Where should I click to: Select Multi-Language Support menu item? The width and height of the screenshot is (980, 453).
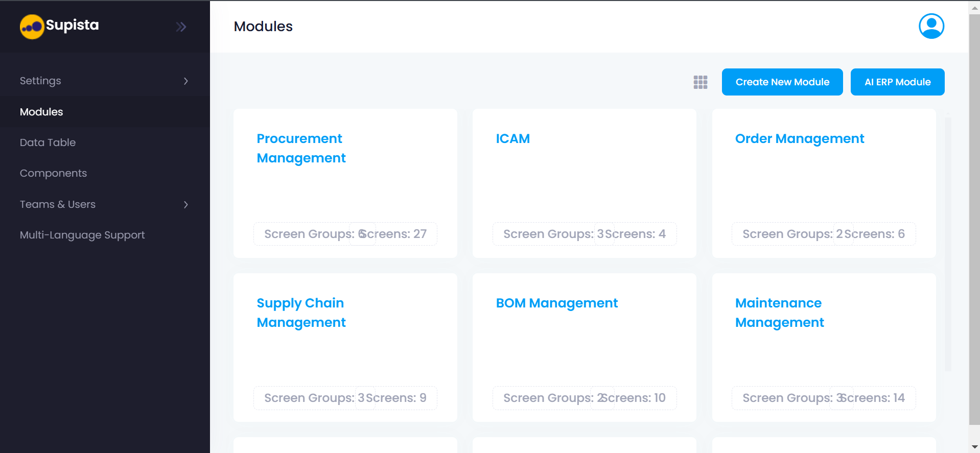[82, 235]
